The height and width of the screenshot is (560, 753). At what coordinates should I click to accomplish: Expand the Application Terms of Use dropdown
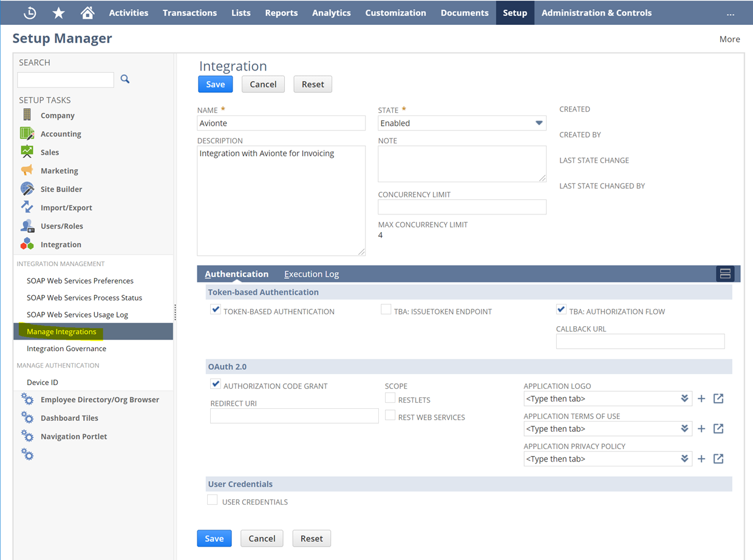click(x=684, y=429)
